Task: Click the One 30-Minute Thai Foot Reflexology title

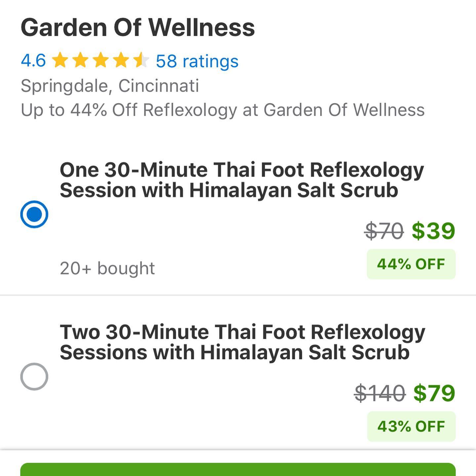Action: (241, 180)
